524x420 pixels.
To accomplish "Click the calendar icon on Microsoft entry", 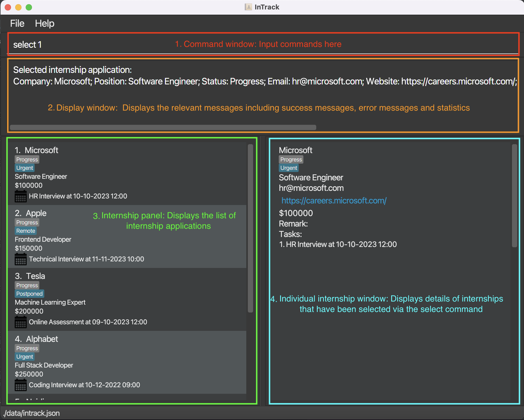I will pos(20,196).
